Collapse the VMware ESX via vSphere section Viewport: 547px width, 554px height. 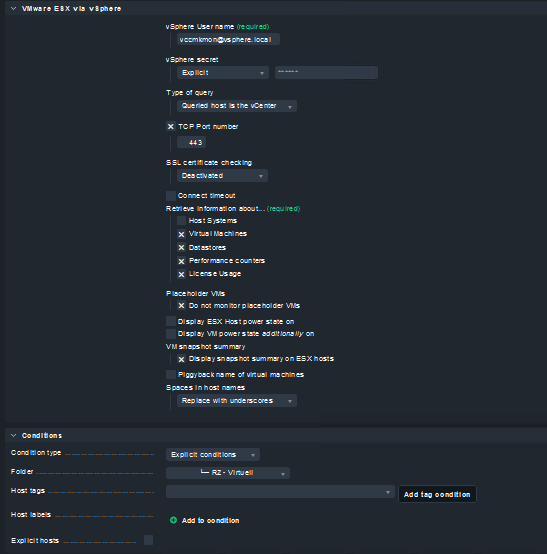13,8
